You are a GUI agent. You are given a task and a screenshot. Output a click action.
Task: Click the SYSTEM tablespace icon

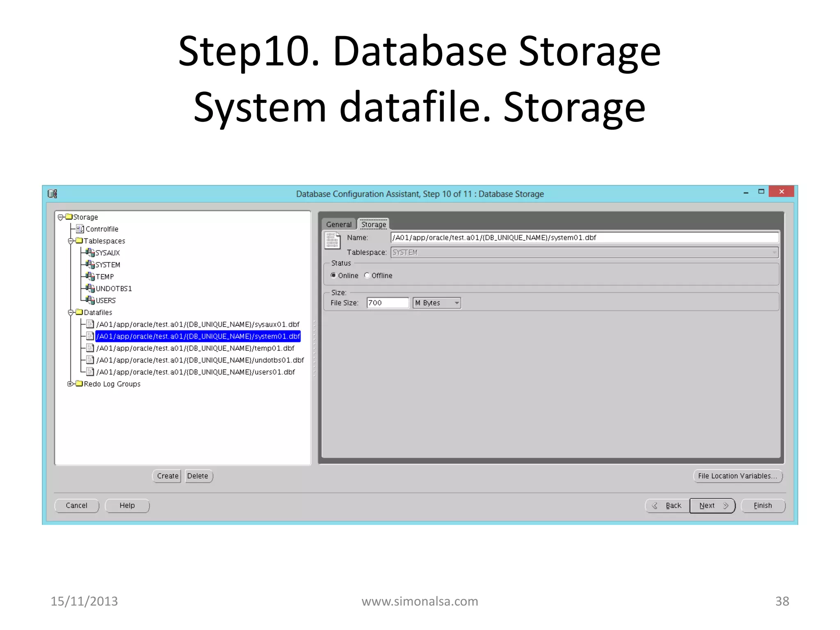coord(90,265)
